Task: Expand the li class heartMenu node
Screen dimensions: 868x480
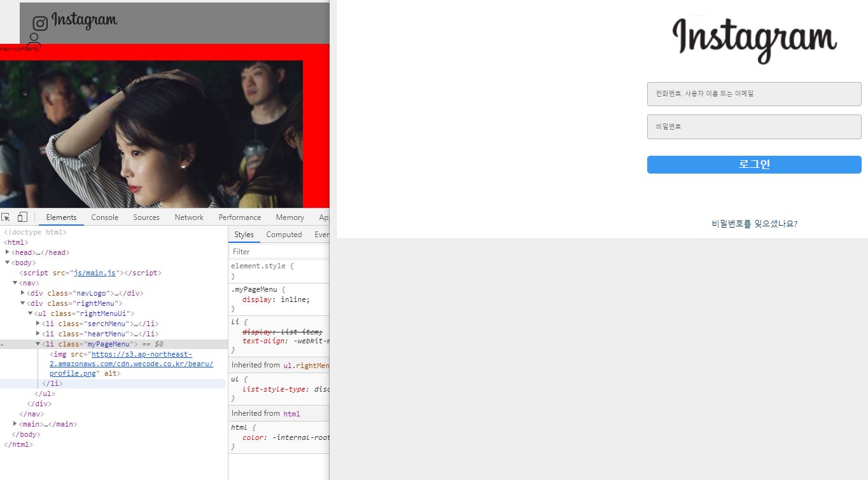Action: 38,334
